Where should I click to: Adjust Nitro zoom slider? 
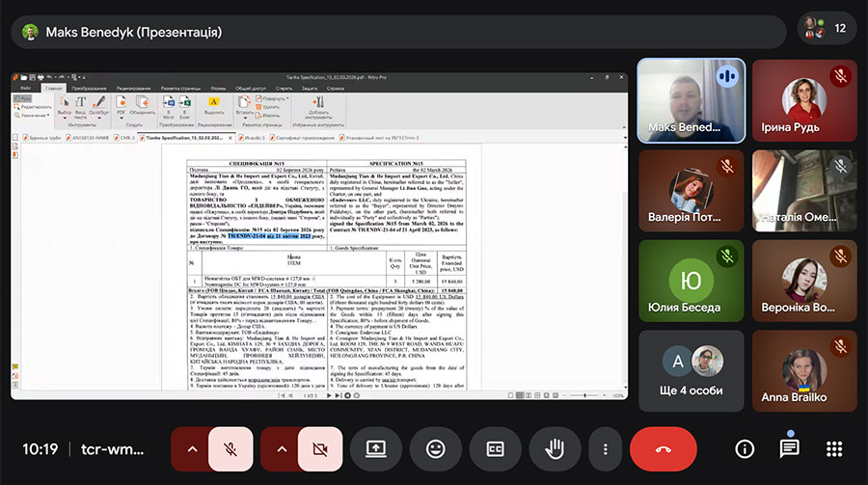click(585, 395)
